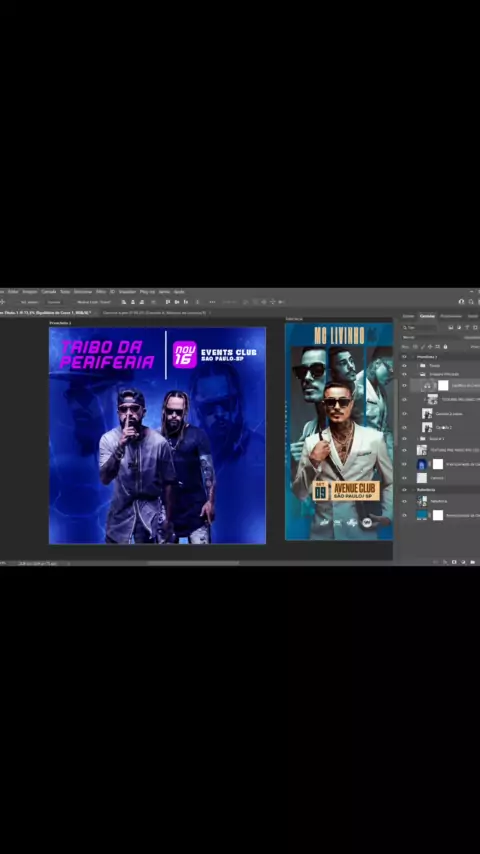Image resolution: width=480 pixels, height=854 pixels.
Task: Open the Selecionar menu
Action: [83, 291]
